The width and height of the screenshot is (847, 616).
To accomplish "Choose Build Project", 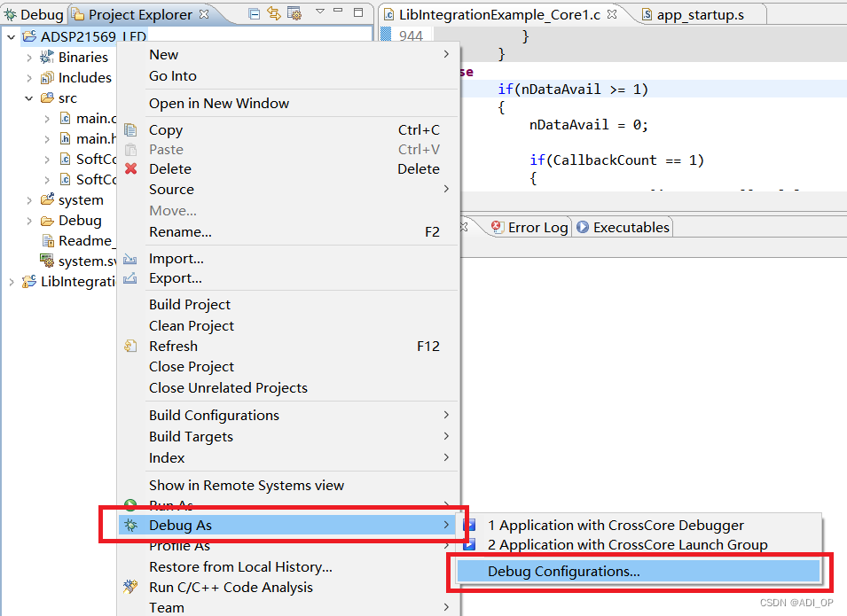I will point(288,305).
